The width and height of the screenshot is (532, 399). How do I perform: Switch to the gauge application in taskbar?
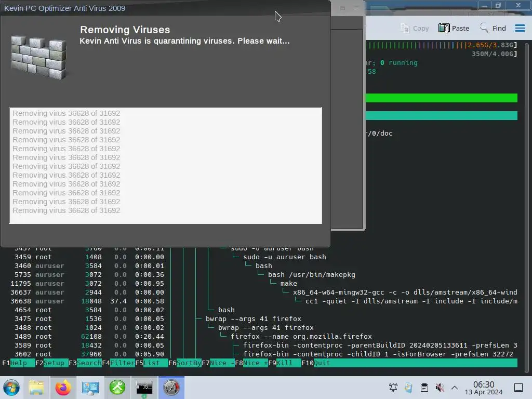(171, 388)
